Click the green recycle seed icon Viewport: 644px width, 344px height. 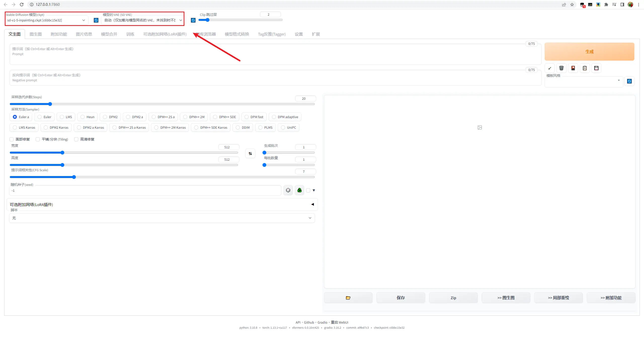[x=299, y=190]
